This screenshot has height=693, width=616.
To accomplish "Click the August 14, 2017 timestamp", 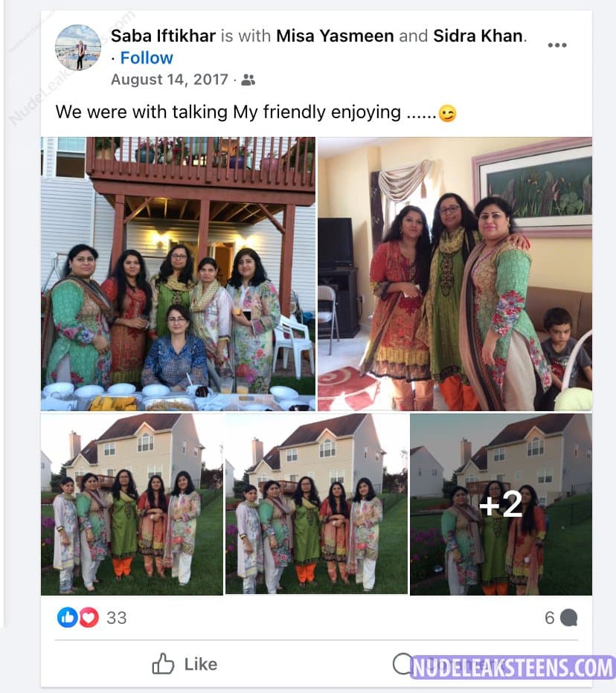I will tap(170, 80).
